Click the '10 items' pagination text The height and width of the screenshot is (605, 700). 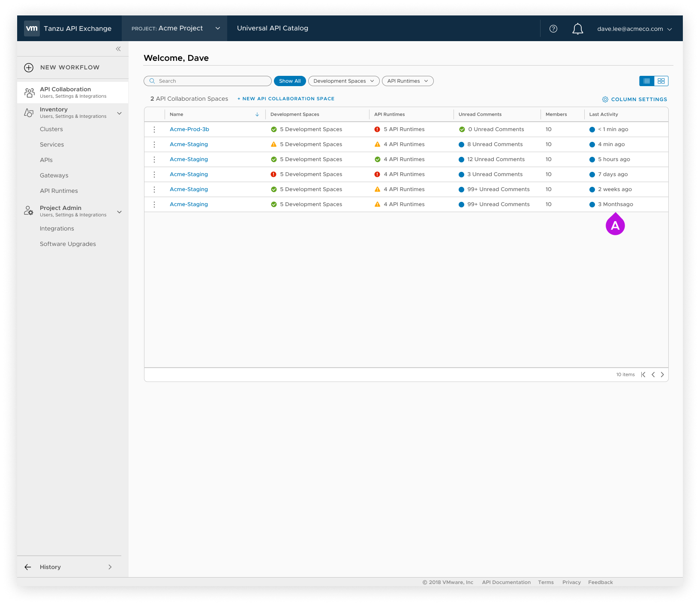pyautogui.click(x=625, y=374)
